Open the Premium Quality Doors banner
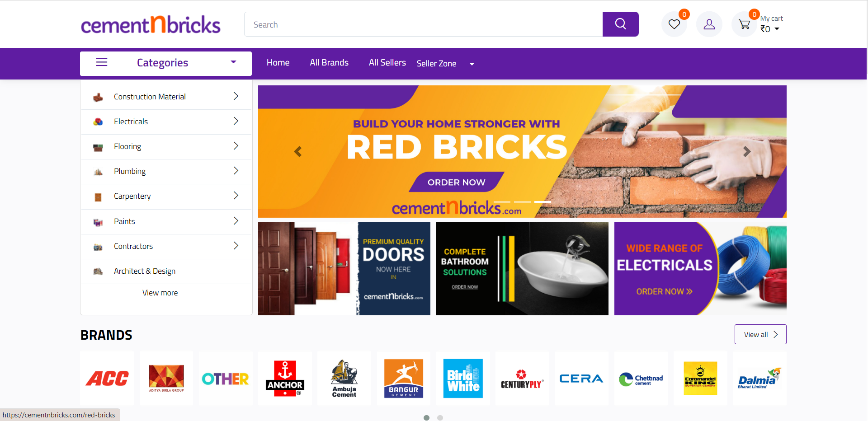The image size is (868, 421). (344, 269)
